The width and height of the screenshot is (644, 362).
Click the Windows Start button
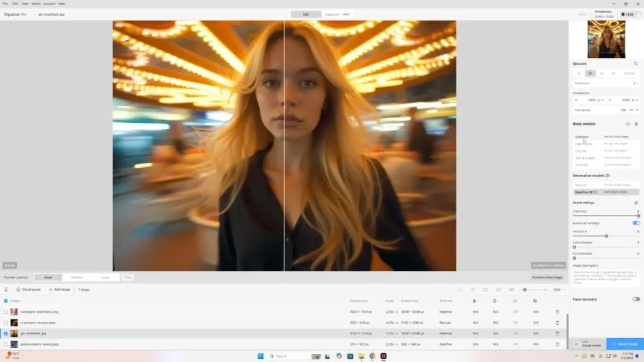click(260, 356)
